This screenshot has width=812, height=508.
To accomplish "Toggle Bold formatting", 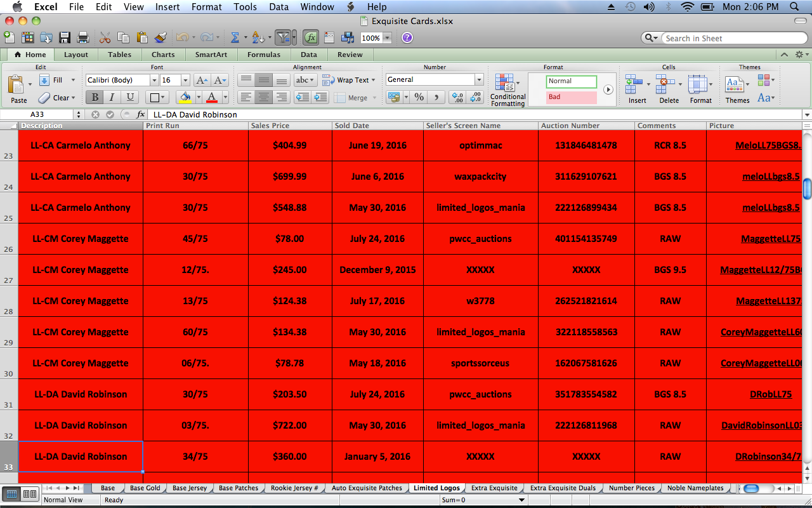I will coord(95,97).
